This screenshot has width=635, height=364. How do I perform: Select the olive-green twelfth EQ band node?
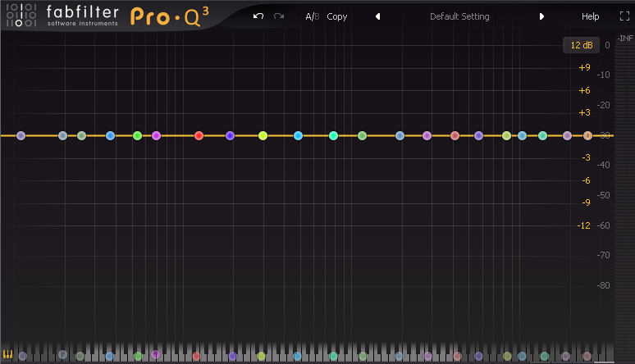coord(362,135)
